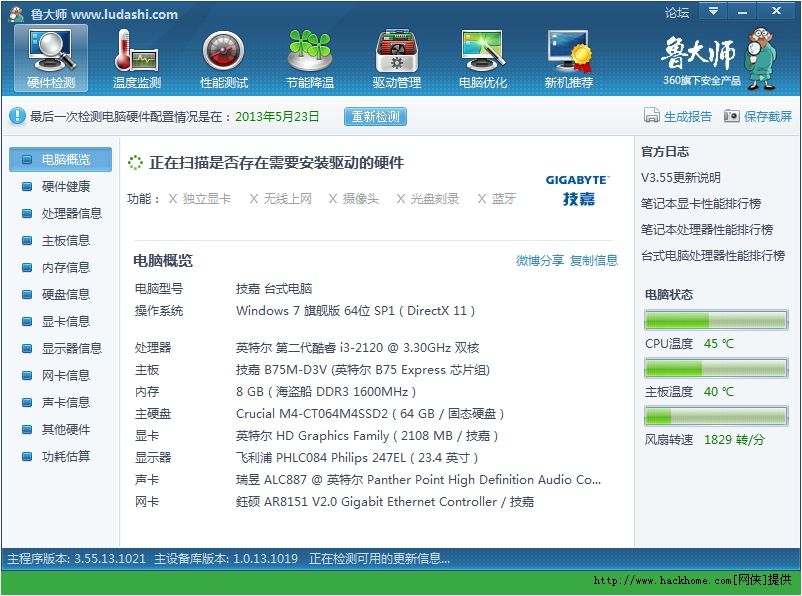Click the AR8151 Gigabit Ethernet entry

click(385, 502)
